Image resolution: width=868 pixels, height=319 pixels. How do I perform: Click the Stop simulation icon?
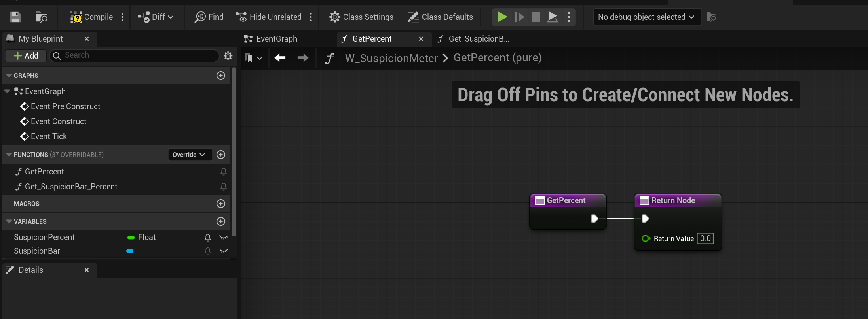[536, 17]
